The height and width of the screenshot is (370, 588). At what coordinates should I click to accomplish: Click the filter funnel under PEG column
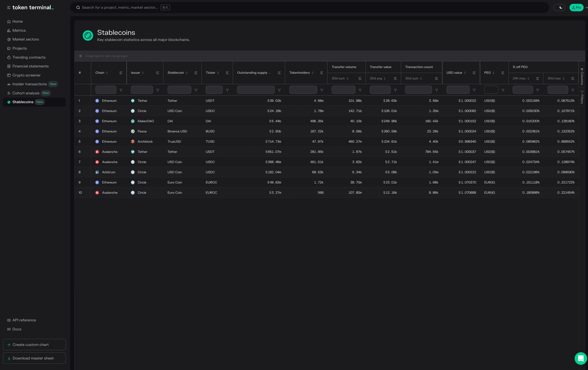(503, 90)
